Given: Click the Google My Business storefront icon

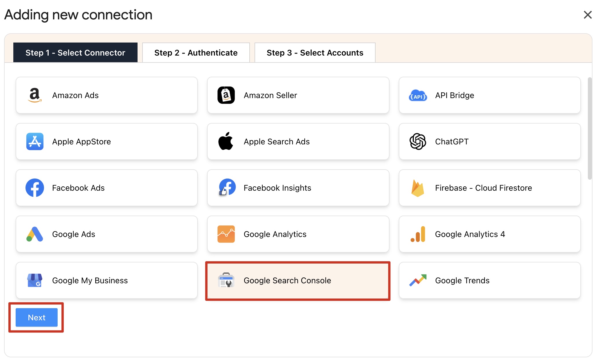Looking at the screenshot, I should coord(35,280).
